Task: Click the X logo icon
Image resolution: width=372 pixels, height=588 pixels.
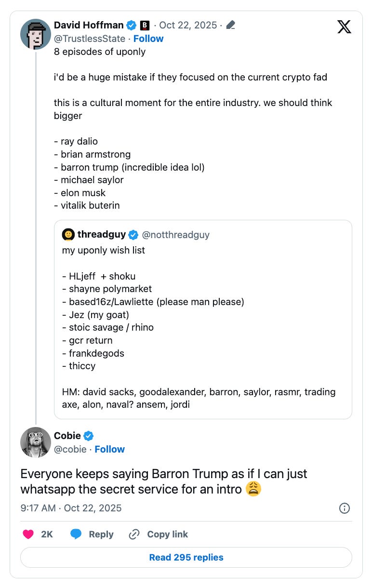Action: coord(344,27)
